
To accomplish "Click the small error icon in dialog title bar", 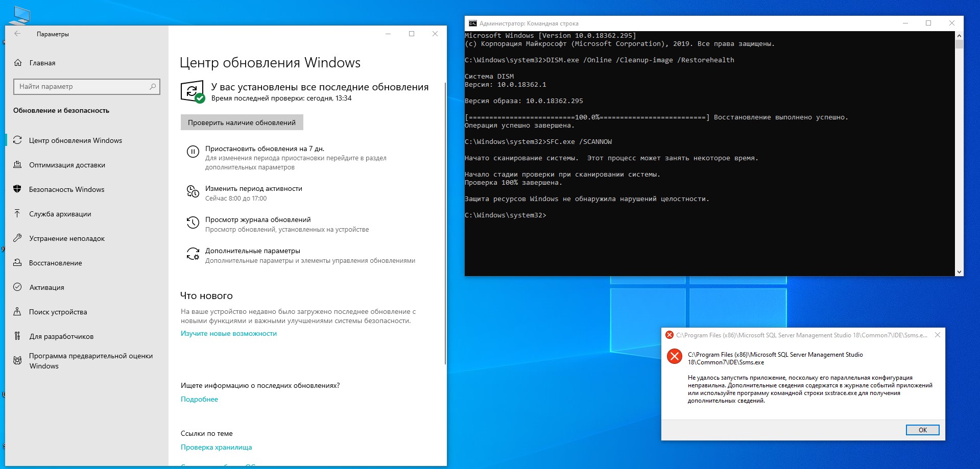I will pos(669,335).
